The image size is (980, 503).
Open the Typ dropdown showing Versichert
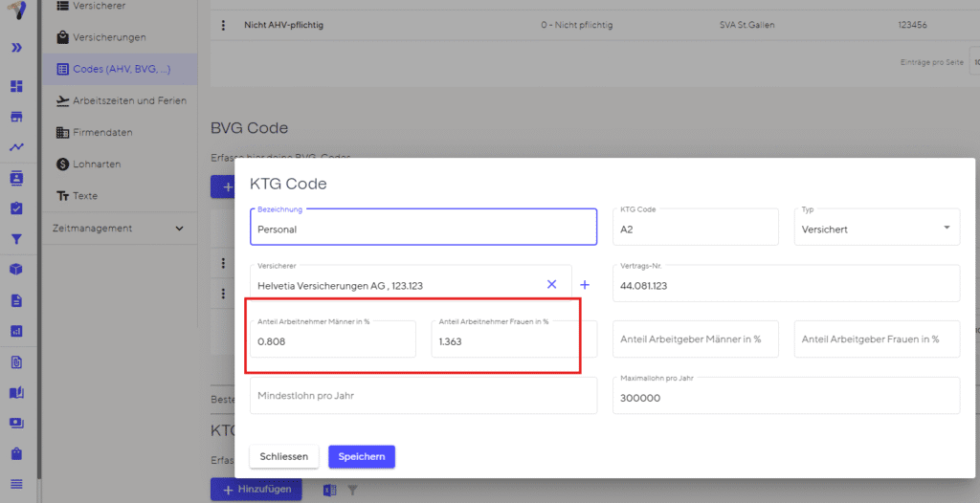pyautogui.click(x=877, y=229)
